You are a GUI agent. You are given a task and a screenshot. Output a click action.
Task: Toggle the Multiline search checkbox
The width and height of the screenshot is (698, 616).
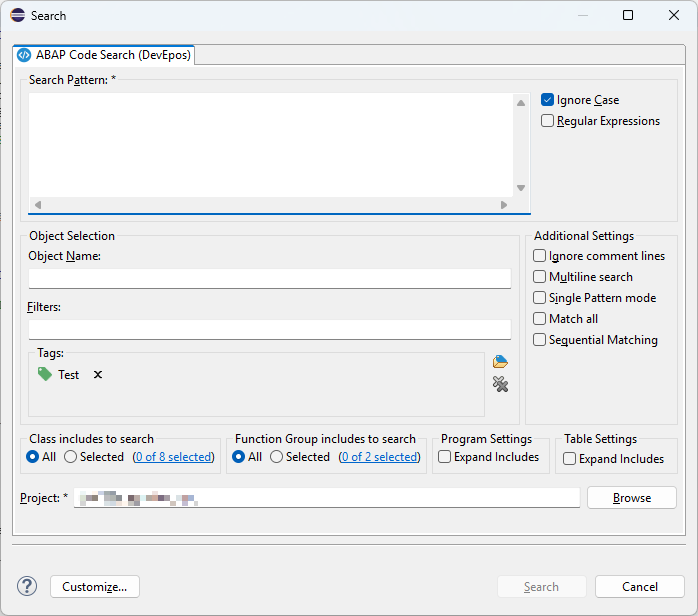(539, 276)
